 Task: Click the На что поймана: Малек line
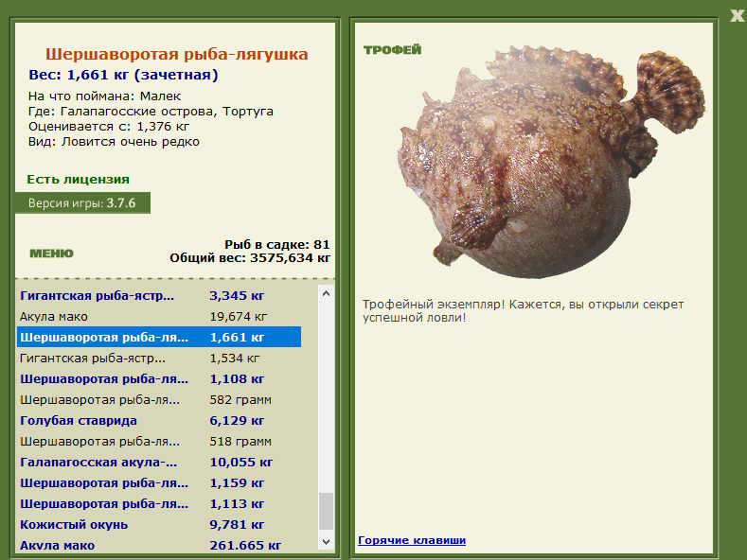pos(104,96)
